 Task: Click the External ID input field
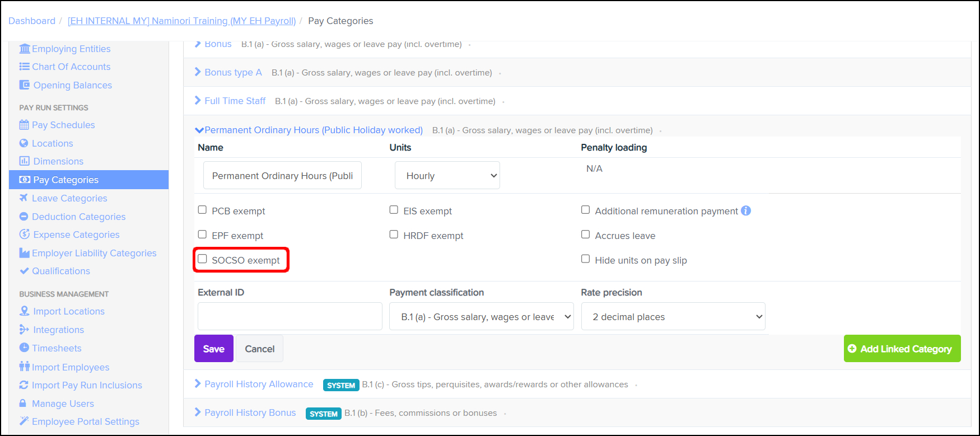(290, 317)
